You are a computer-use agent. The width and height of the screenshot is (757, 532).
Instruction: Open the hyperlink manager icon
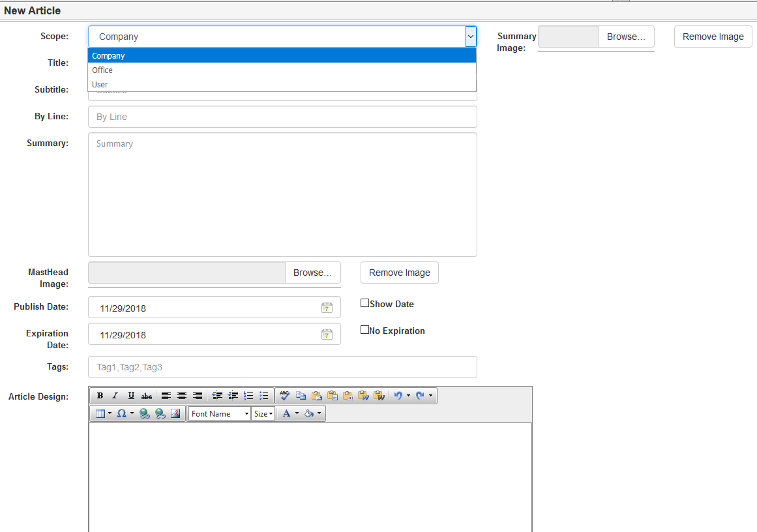tap(144, 414)
